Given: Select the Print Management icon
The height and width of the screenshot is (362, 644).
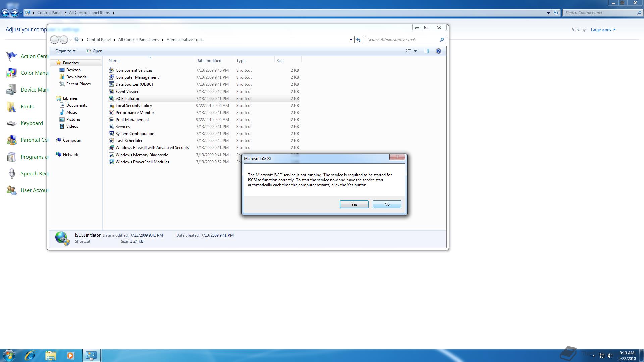Looking at the screenshot, I should 112,120.
